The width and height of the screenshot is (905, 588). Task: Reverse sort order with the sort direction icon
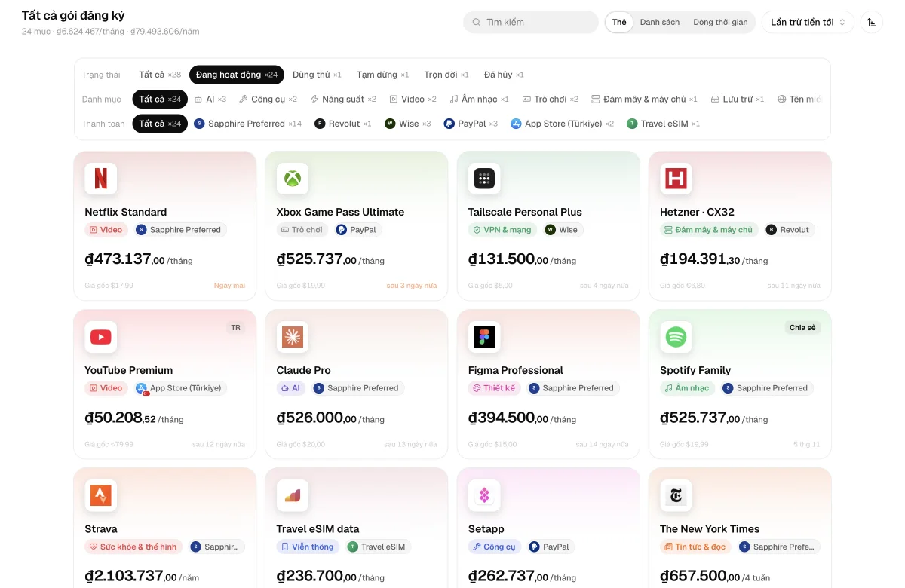(872, 22)
